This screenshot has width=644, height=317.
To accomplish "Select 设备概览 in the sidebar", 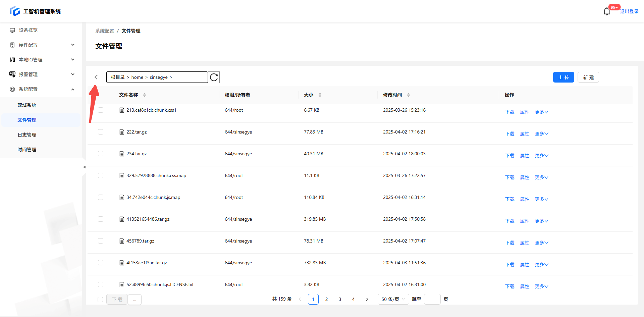I will click(28, 30).
